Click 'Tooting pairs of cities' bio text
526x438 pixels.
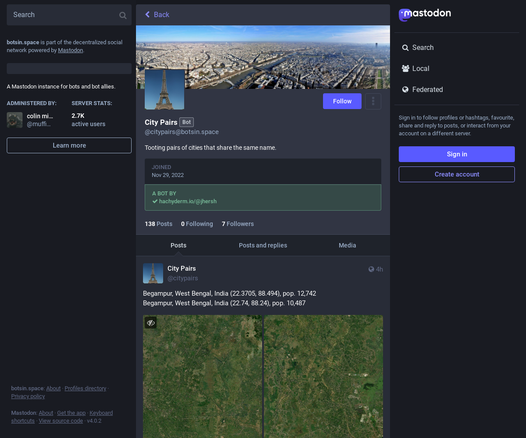click(x=210, y=148)
